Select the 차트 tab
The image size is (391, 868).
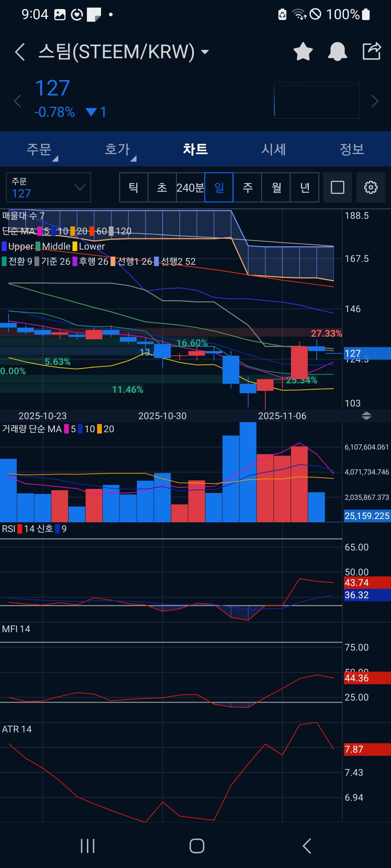click(x=195, y=149)
